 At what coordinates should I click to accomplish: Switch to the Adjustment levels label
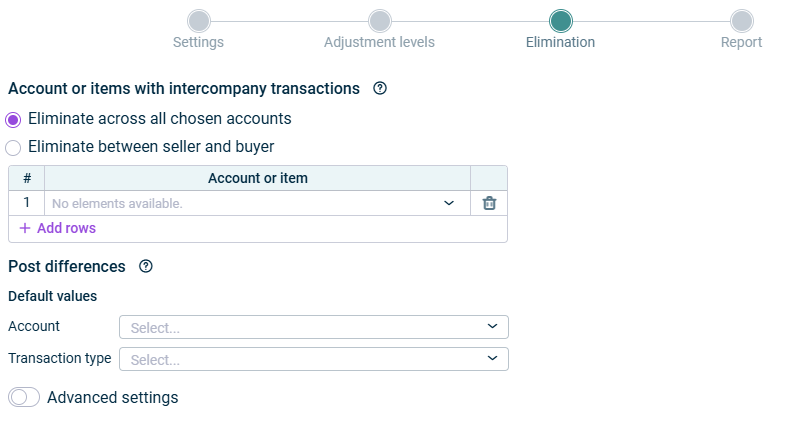[x=379, y=42]
